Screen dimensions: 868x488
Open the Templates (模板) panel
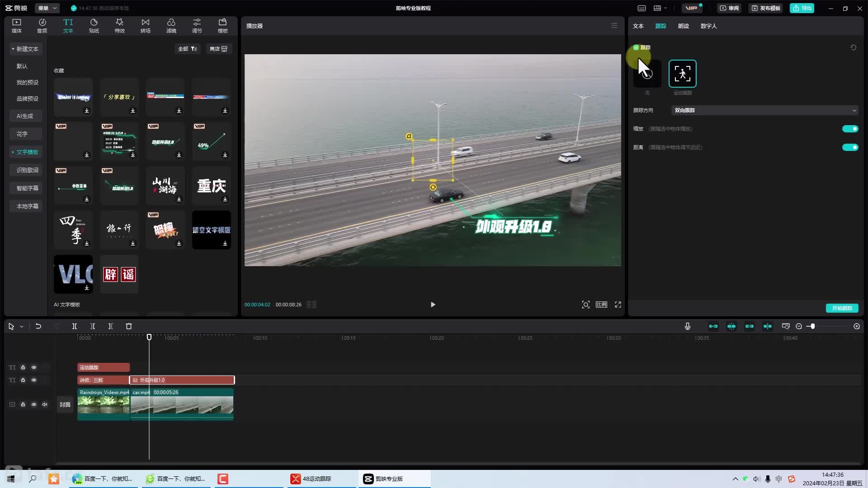click(223, 26)
